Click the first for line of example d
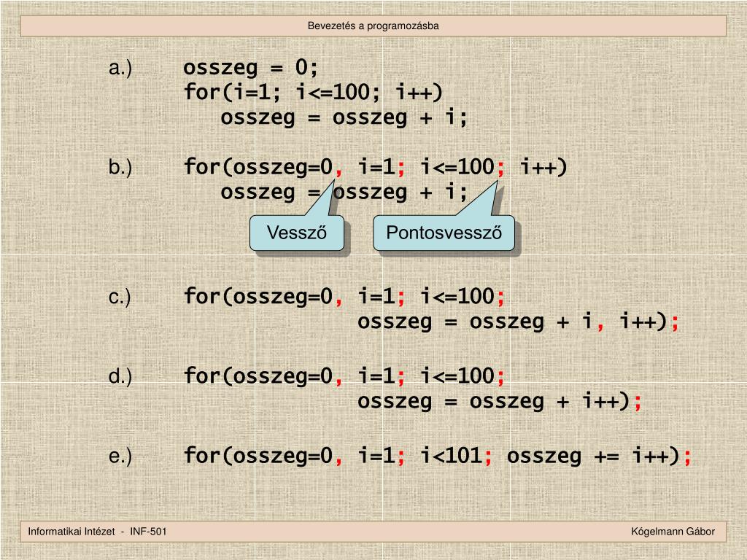The height and width of the screenshot is (560, 747). [x=344, y=376]
